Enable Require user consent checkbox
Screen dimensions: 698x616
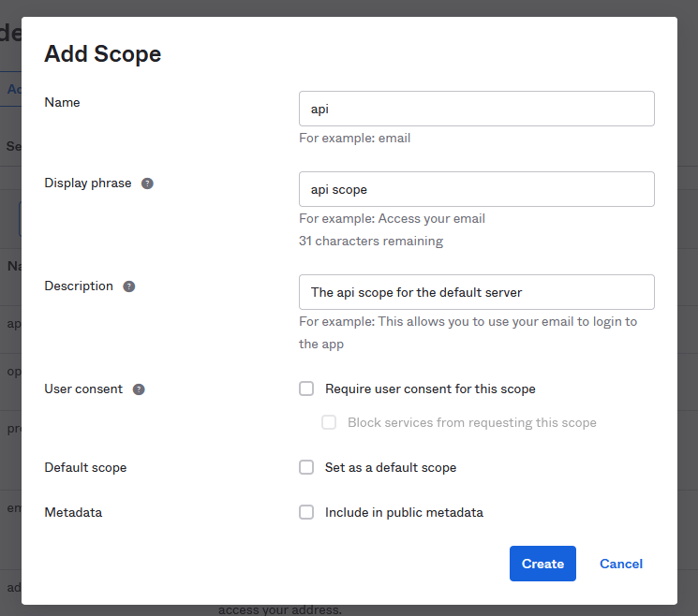tap(306, 389)
